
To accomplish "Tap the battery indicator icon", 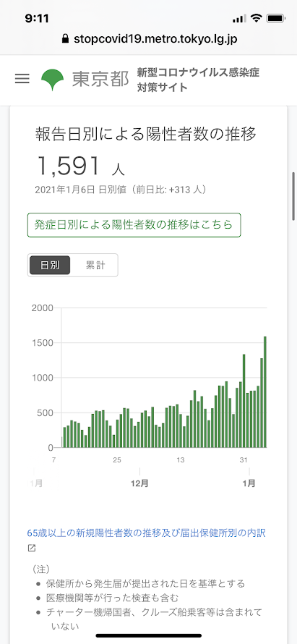I will [x=275, y=19].
